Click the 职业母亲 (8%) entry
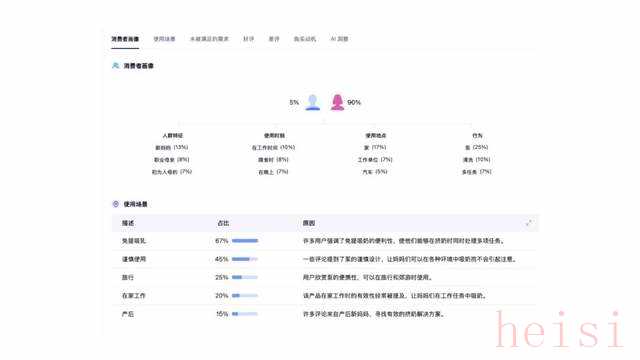 coord(171,160)
